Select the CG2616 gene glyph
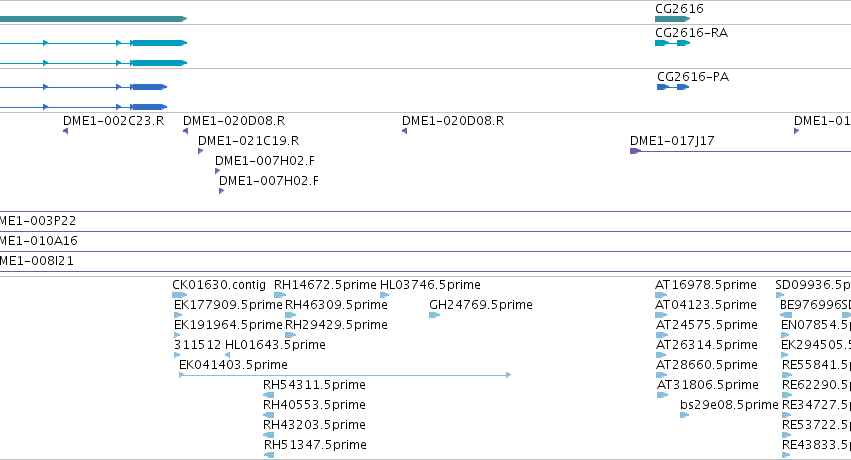The height and width of the screenshot is (460, 851). click(672, 19)
